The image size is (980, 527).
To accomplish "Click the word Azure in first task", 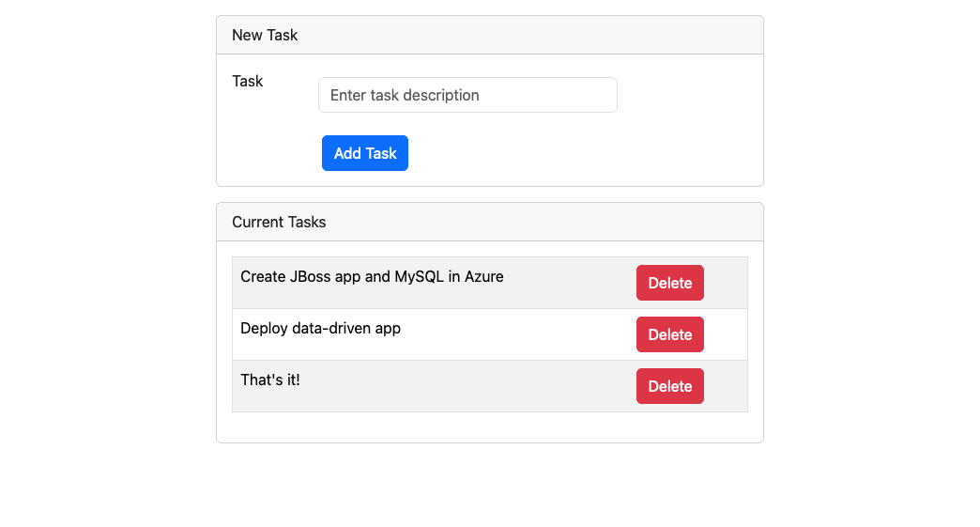I will pos(483,276).
